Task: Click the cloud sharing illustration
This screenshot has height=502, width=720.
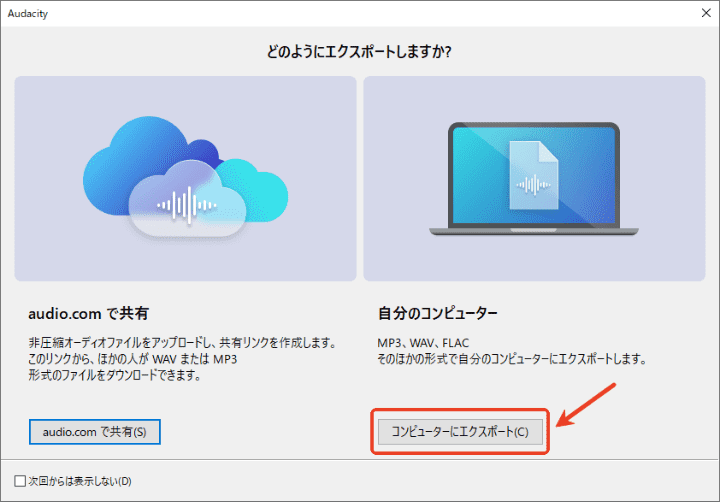Action: click(186, 178)
